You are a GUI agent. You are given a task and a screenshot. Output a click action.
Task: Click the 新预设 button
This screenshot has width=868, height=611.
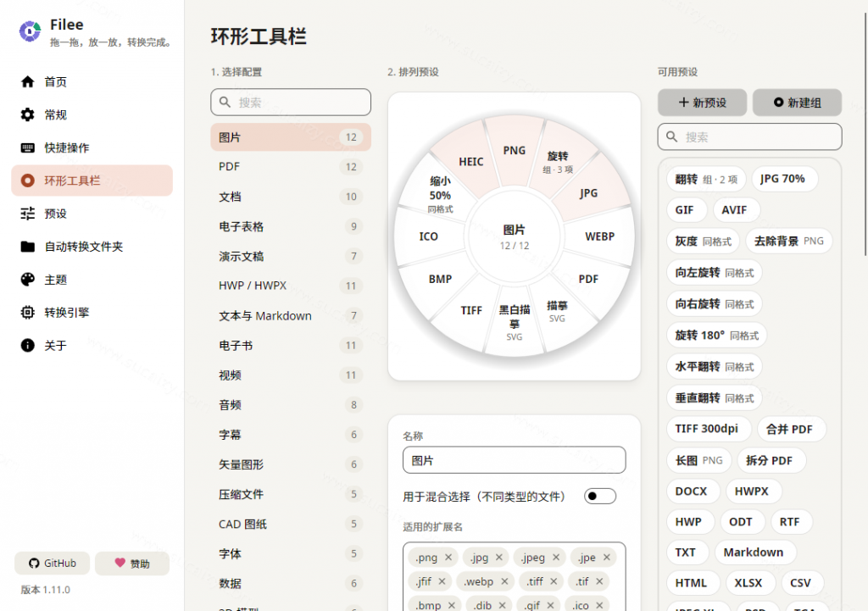pos(702,103)
